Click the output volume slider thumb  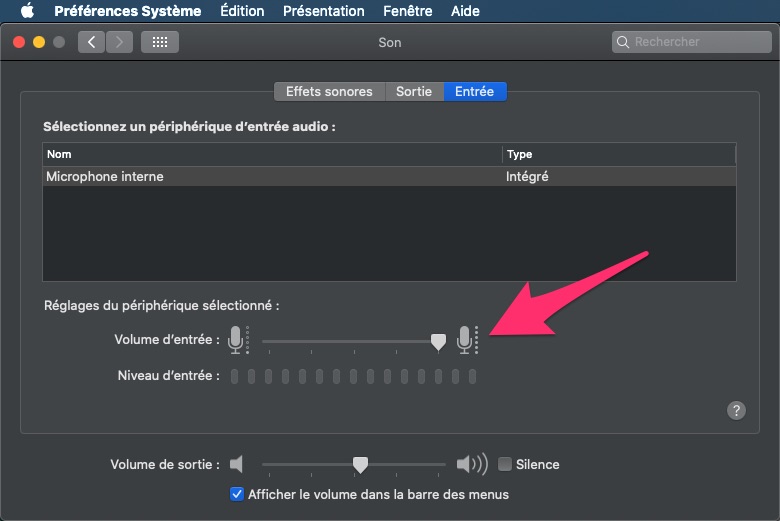click(x=360, y=465)
